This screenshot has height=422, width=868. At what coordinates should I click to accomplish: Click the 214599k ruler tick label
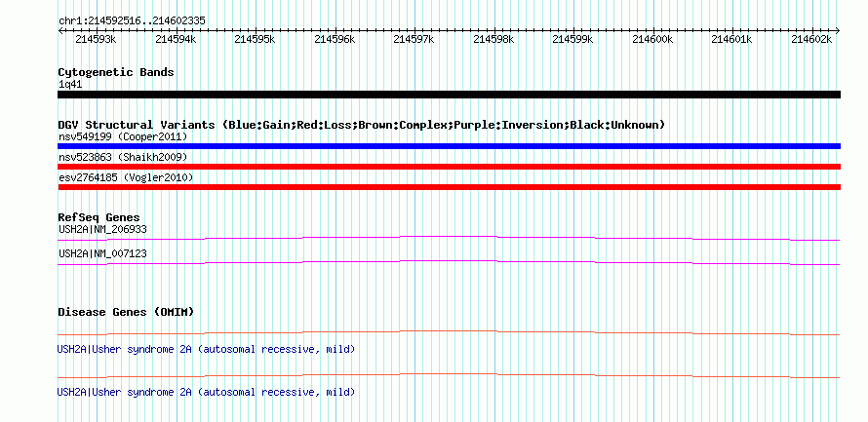pyautogui.click(x=572, y=39)
